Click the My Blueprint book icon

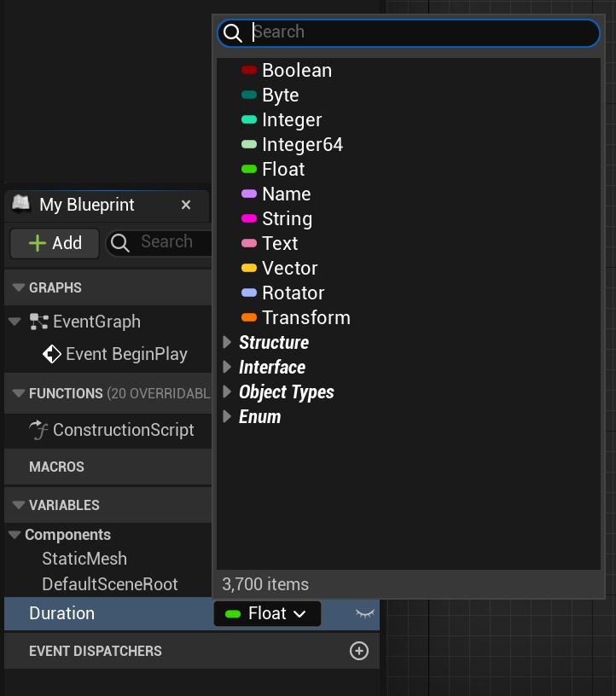coord(20,203)
